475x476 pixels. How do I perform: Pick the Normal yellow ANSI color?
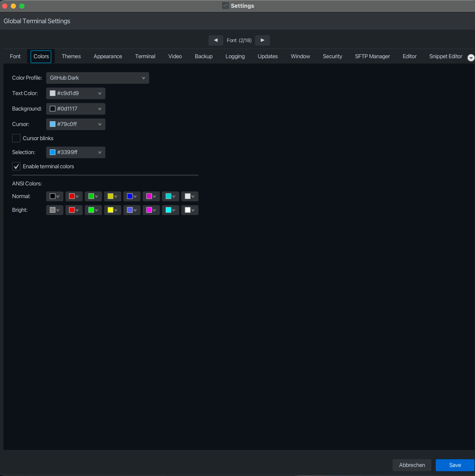click(113, 196)
